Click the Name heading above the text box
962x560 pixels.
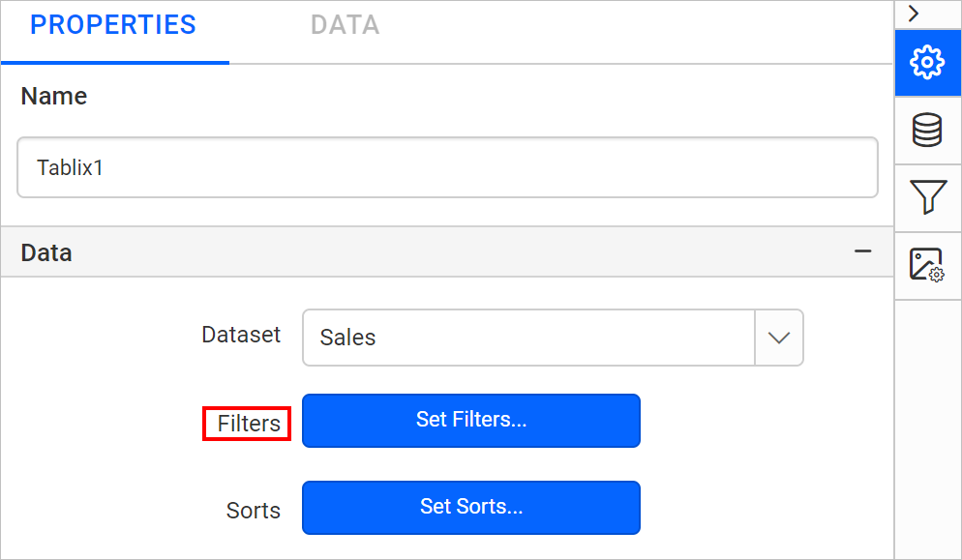coord(53,96)
